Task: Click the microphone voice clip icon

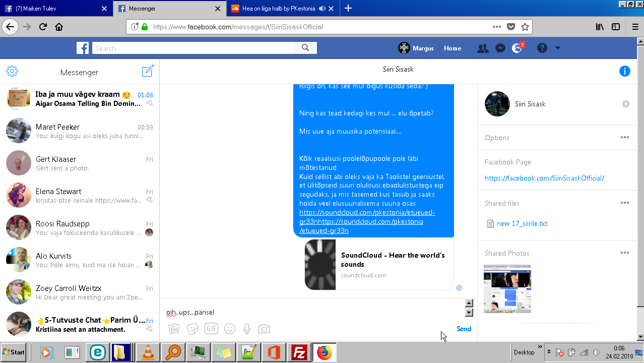Action: click(247, 329)
